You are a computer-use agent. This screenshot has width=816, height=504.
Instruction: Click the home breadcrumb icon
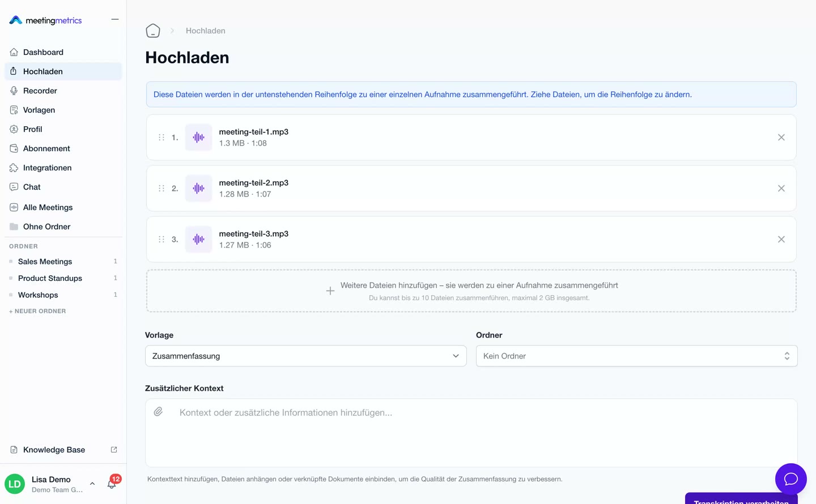click(x=153, y=31)
